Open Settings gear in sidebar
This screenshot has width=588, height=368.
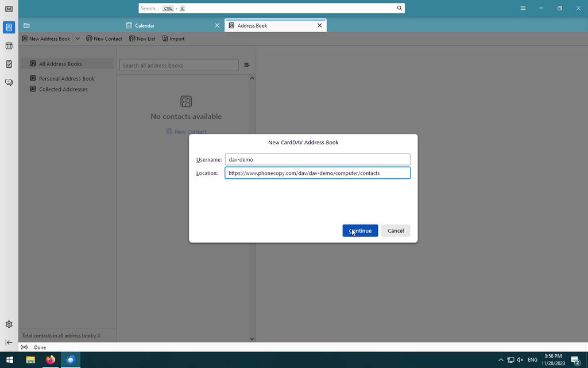[x=9, y=324]
